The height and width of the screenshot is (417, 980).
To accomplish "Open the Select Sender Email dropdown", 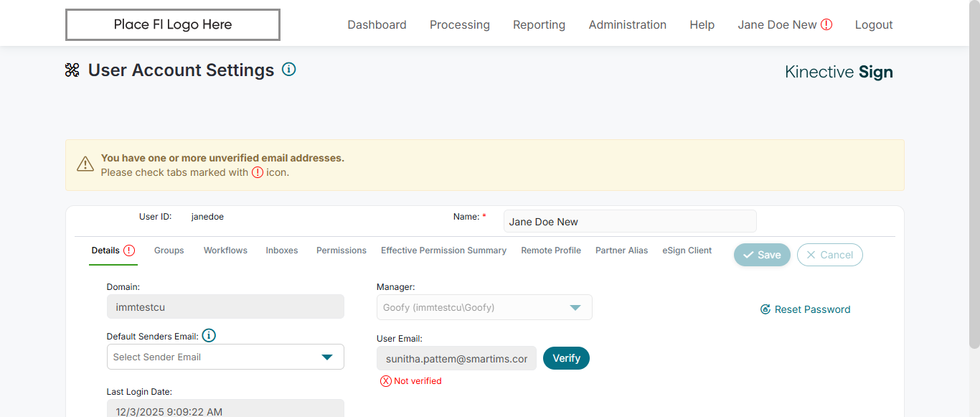I will pos(225,357).
